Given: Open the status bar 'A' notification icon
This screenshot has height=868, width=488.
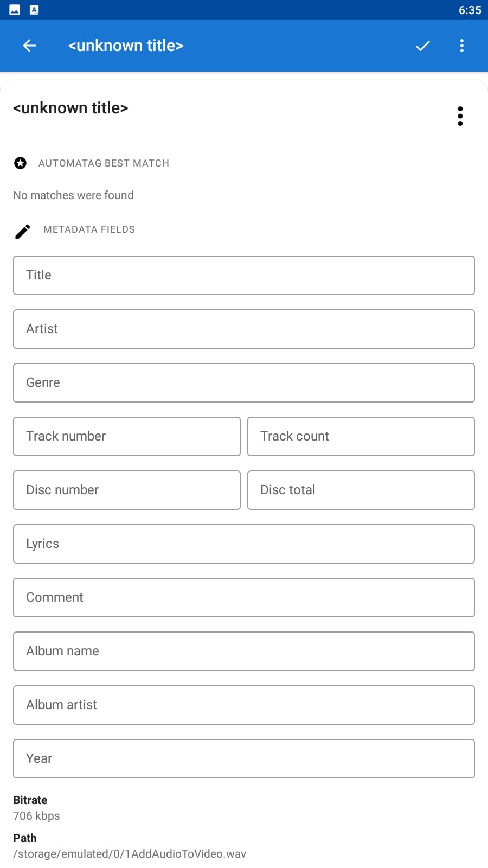Looking at the screenshot, I should [x=34, y=10].
